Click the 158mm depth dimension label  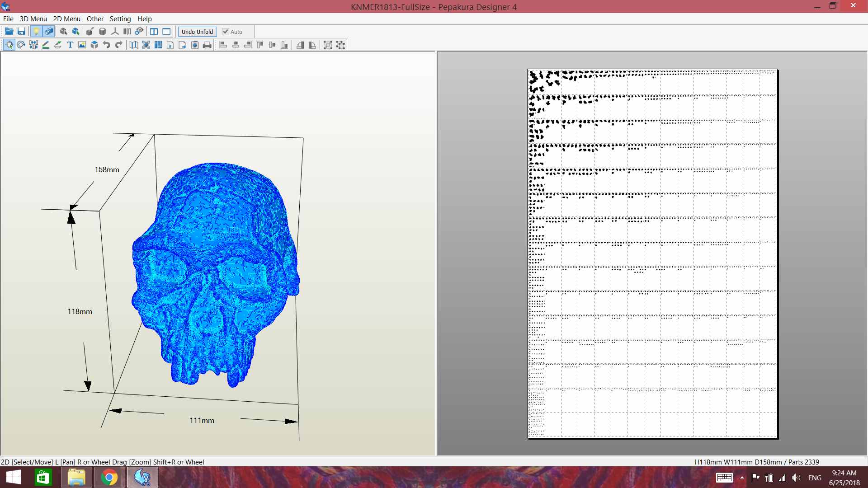point(107,170)
